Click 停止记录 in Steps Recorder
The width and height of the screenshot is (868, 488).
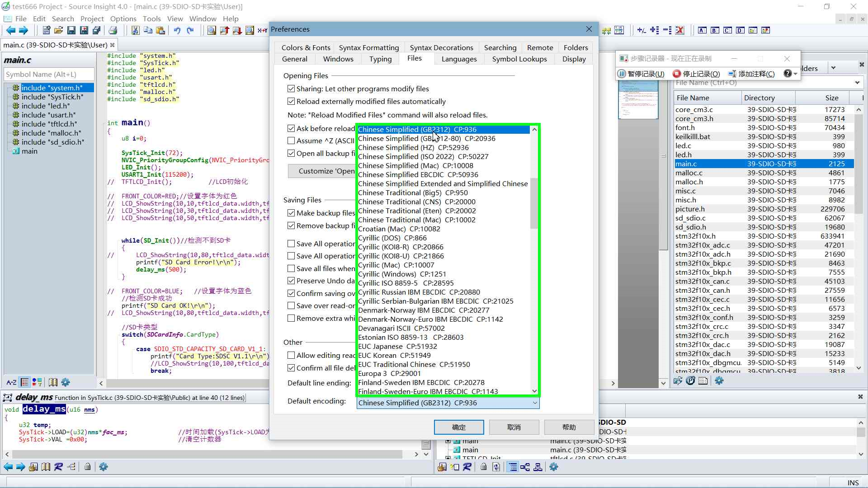click(x=696, y=74)
